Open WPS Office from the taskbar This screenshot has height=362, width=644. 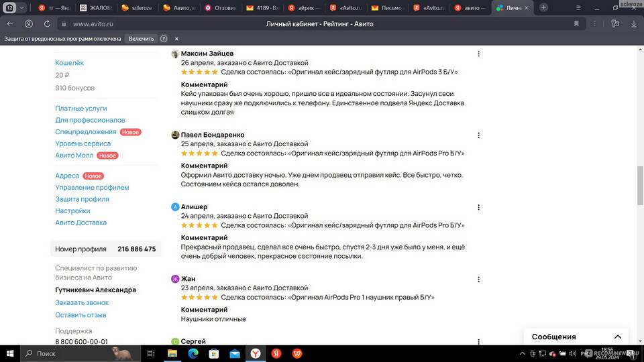click(x=297, y=353)
